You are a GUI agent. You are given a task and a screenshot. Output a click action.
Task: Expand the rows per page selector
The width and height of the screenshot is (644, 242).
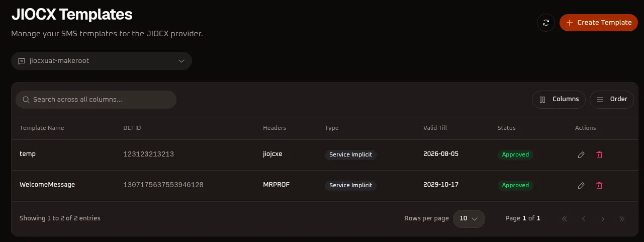[469, 218]
